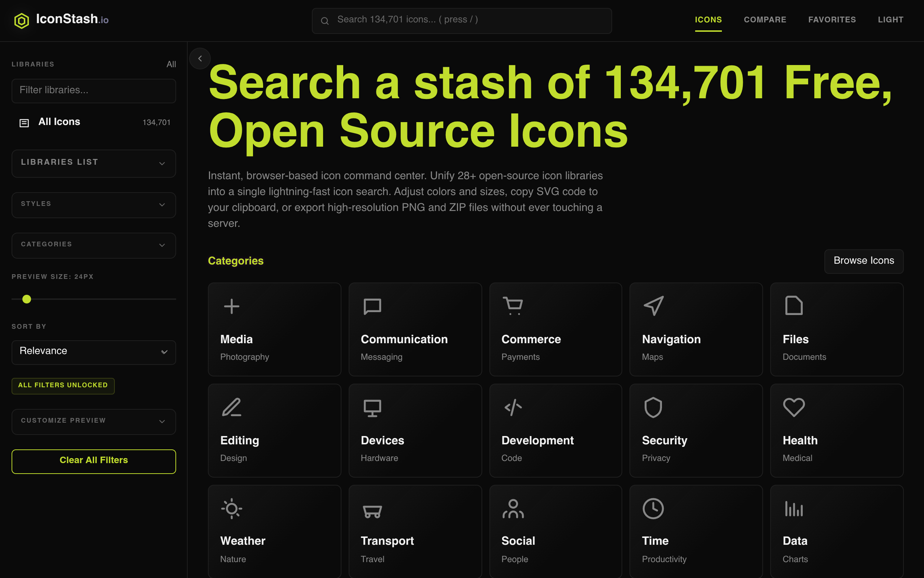Click the 134,701 count beside All Icons
Screen dimensions: 924x578
pos(156,122)
